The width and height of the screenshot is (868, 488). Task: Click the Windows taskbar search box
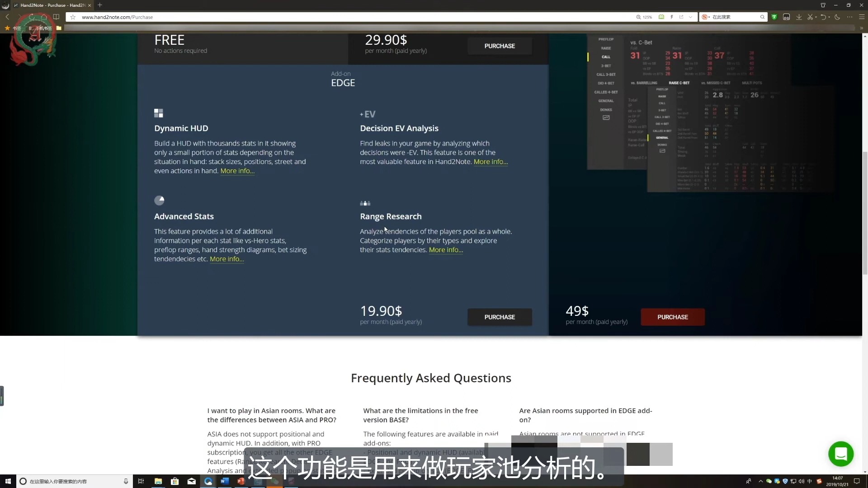(75, 481)
